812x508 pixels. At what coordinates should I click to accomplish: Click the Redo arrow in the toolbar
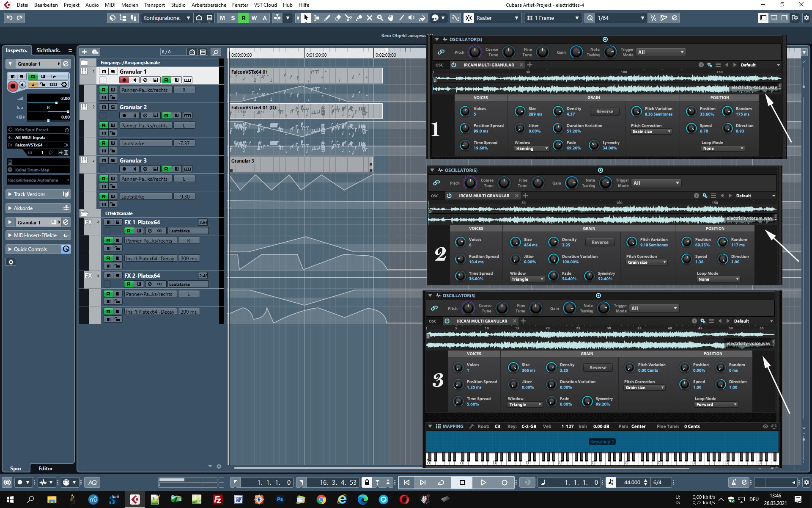[19, 18]
